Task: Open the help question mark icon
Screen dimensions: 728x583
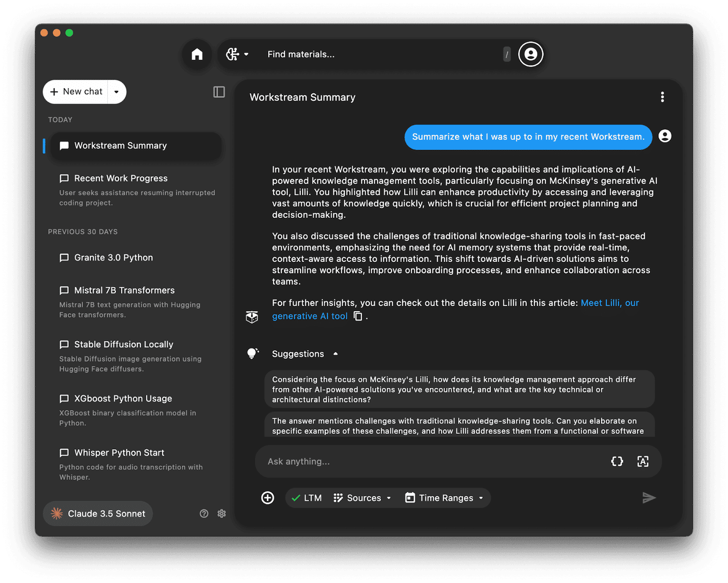Action: [204, 514]
